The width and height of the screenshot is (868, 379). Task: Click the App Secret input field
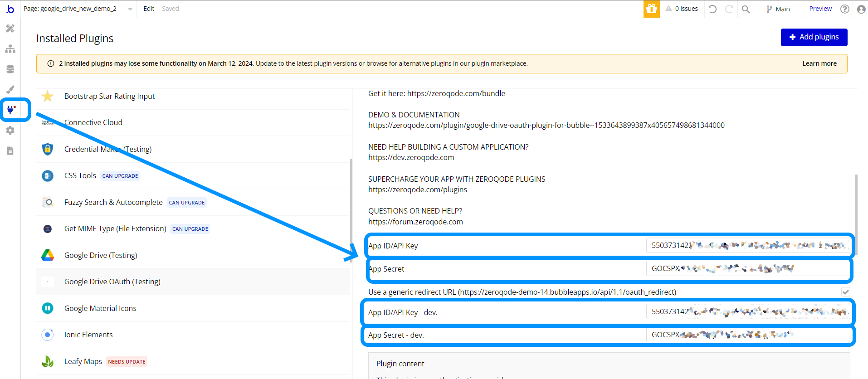747,268
